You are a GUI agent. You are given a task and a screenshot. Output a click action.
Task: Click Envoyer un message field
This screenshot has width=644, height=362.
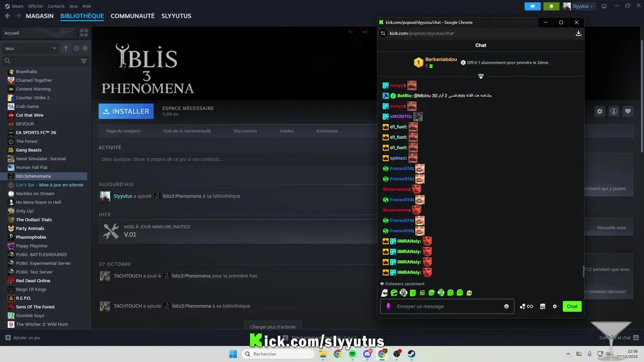click(x=448, y=306)
